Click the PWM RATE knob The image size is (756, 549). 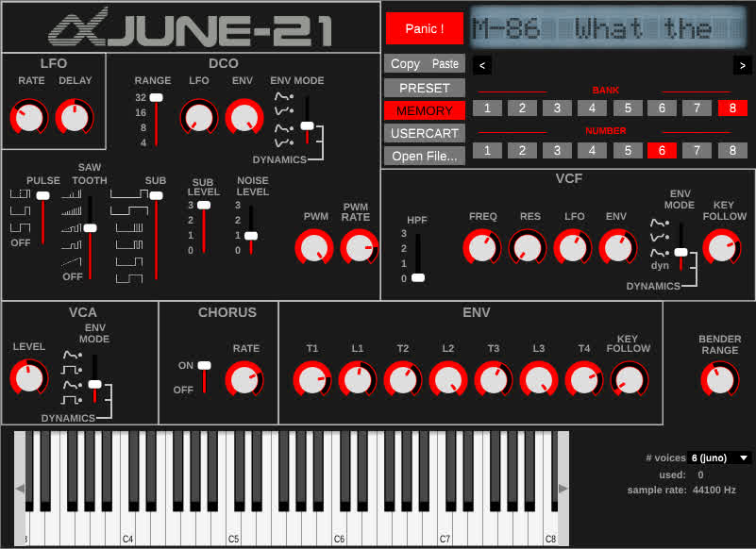click(x=360, y=247)
